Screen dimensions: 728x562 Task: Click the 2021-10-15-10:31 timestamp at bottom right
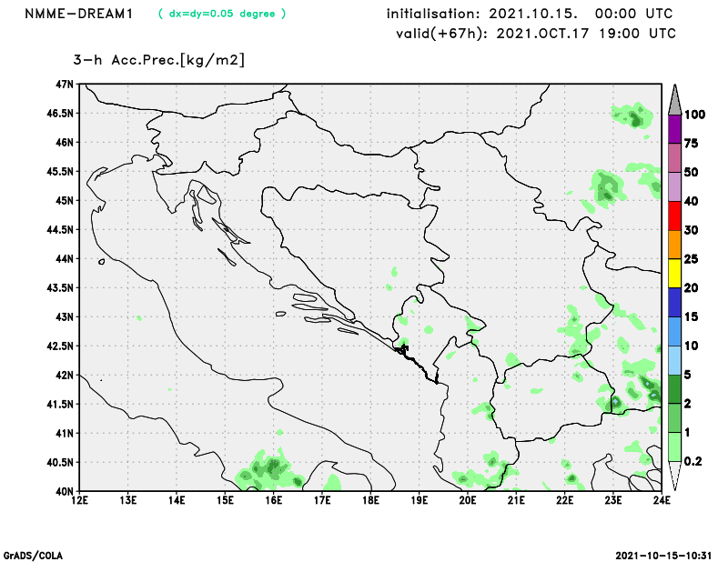pos(665,555)
